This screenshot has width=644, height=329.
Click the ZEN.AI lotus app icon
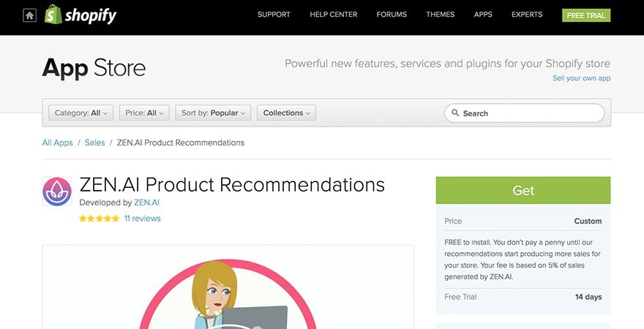click(57, 192)
